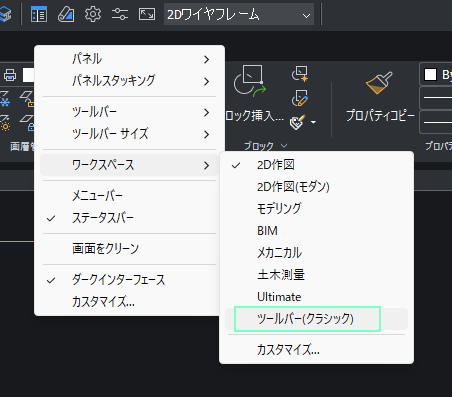
Task: Switch to 土木測量 workspace
Action: 316,275
